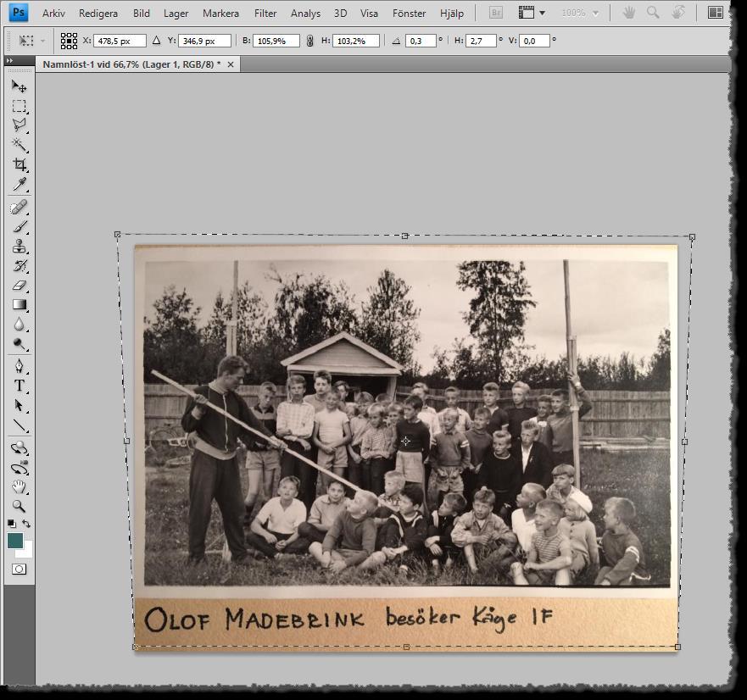Viewport: 747px width, 700px height.
Task: Select the Clone Stamp tool
Action: [x=19, y=247]
